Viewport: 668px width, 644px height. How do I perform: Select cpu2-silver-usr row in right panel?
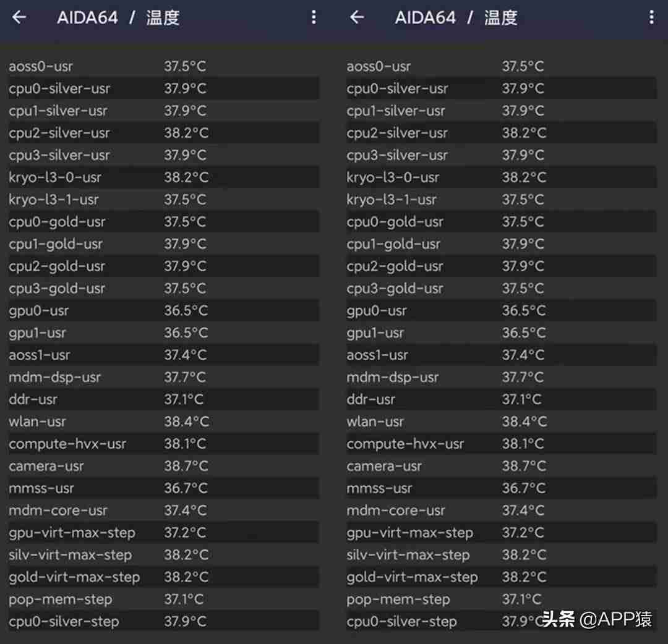click(501, 132)
